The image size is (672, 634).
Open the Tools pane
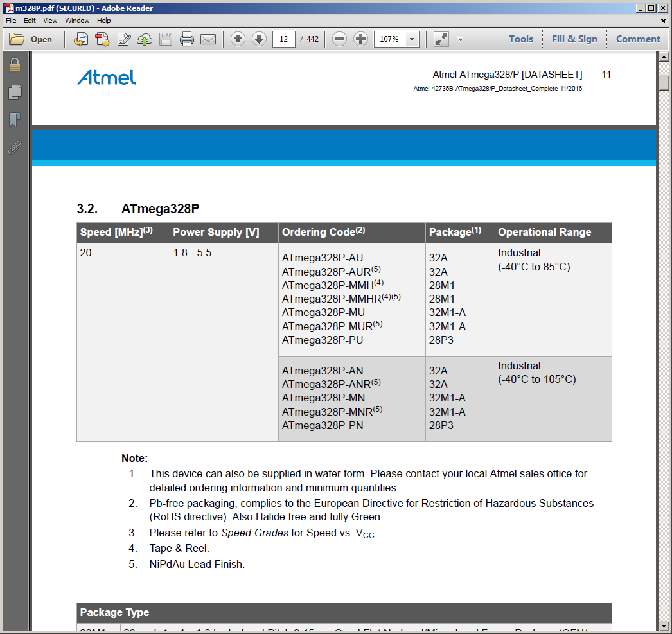pyautogui.click(x=521, y=39)
